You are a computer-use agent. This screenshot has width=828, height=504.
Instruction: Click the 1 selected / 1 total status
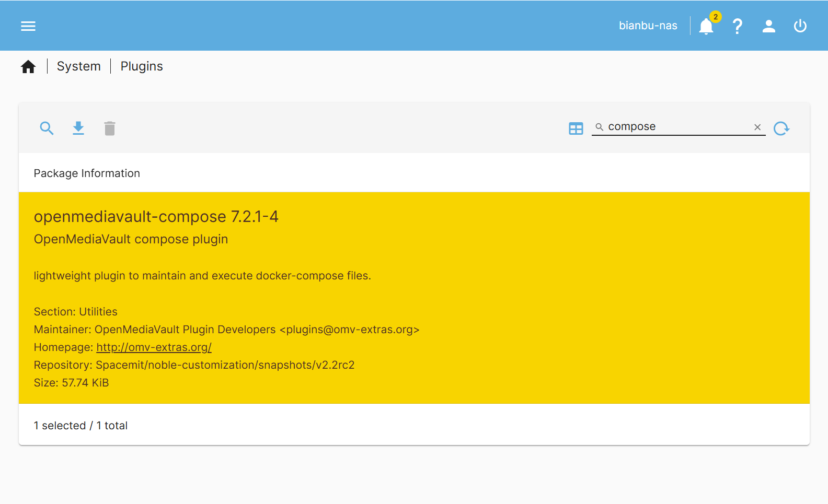point(80,426)
